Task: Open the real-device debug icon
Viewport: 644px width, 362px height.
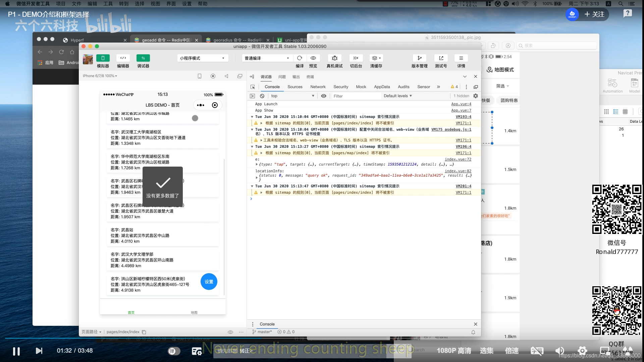Action: (334, 58)
